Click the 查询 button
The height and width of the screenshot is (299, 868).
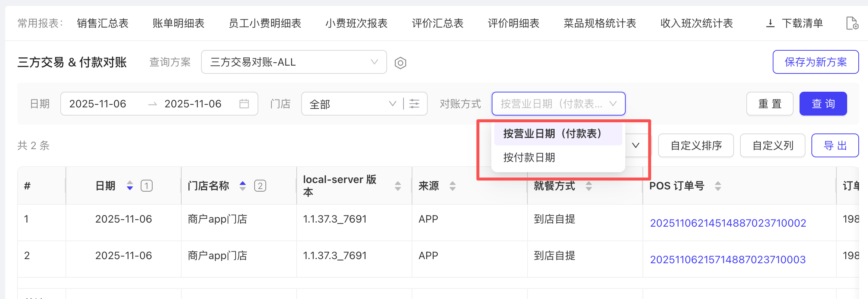click(x=823, y=104)
